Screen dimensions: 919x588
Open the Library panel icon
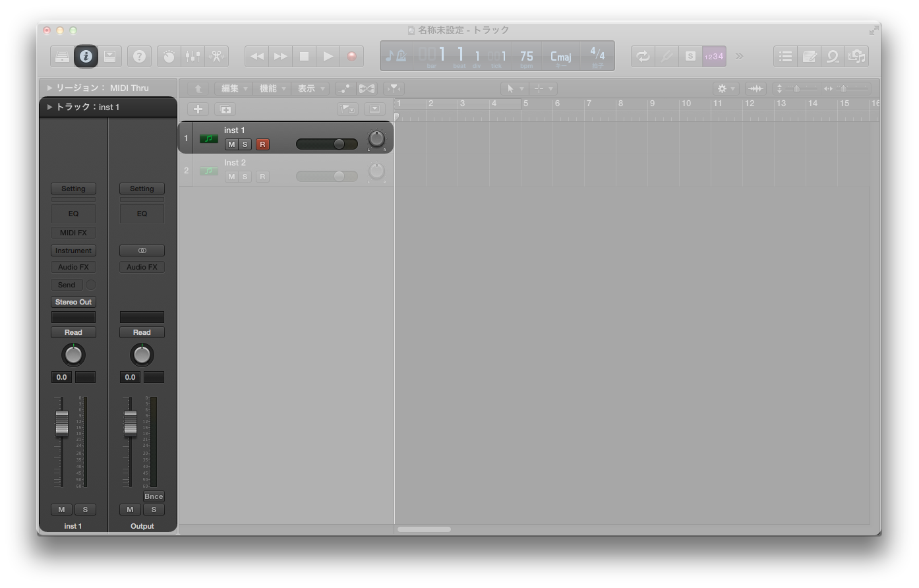[x=62, y=56]
